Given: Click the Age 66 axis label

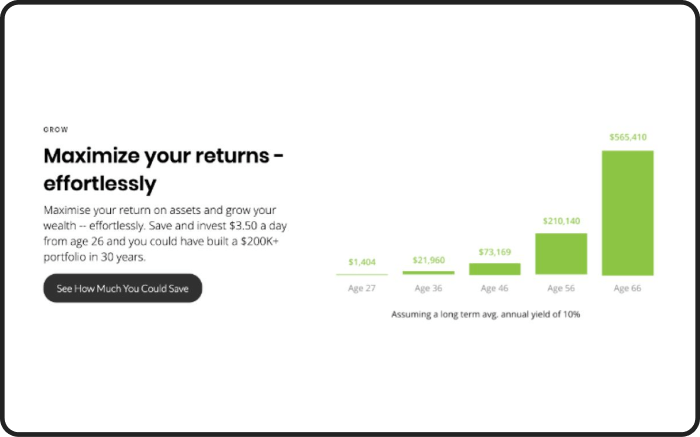Looking at the screenshot, I should pos(627,288).
